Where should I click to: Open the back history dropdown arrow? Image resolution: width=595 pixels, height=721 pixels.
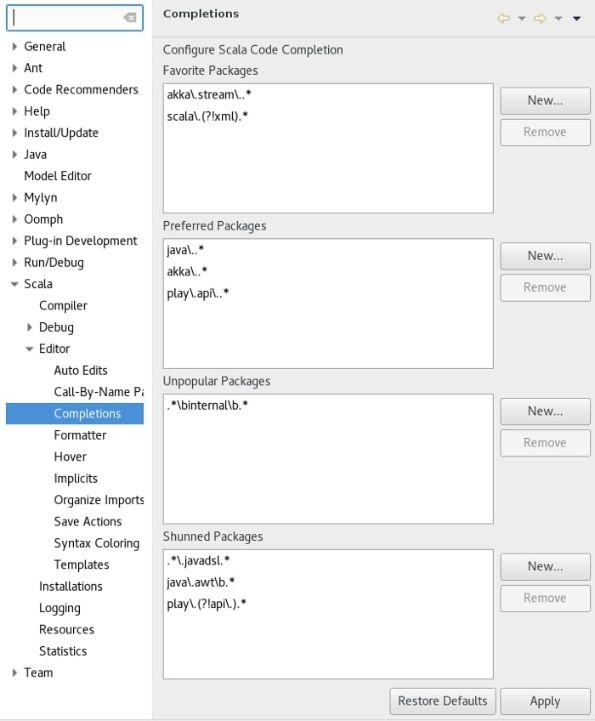521,19
